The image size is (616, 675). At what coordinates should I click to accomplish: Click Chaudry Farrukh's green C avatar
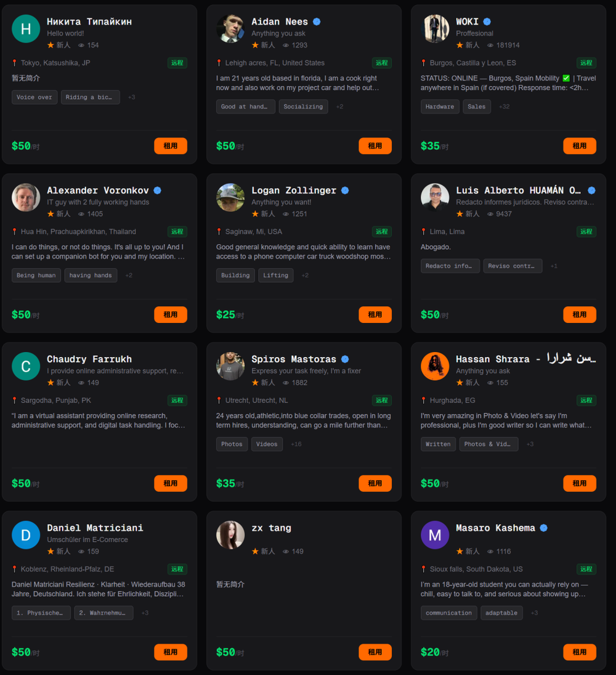(26, 366)
